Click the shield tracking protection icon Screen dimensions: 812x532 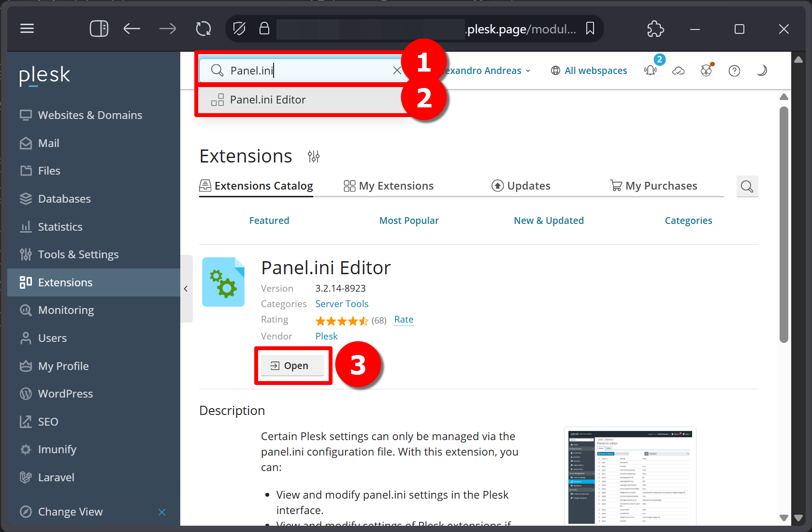pos(239,29)
